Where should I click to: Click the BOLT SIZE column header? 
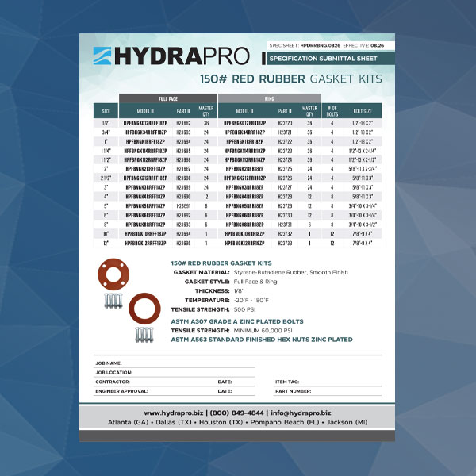pyautogui.click(x=363, y=111)
